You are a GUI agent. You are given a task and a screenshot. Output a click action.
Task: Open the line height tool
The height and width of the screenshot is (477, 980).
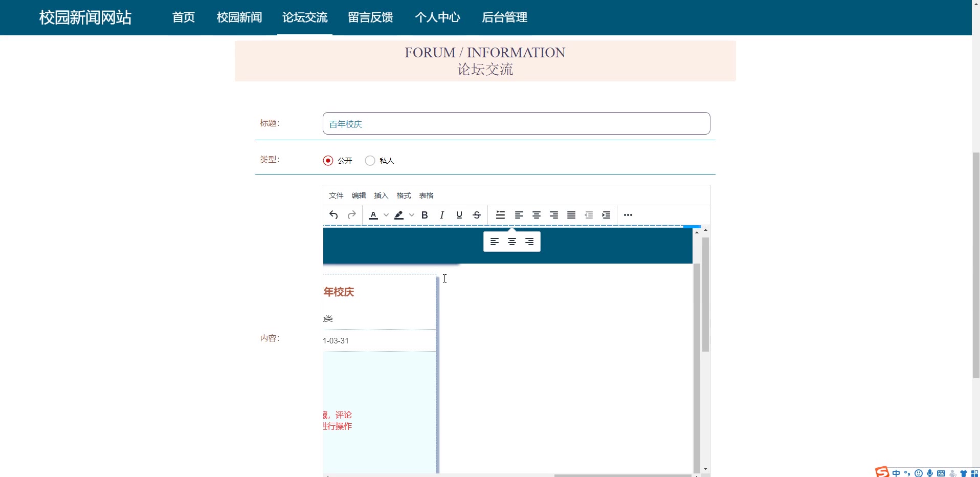point(501,215)
